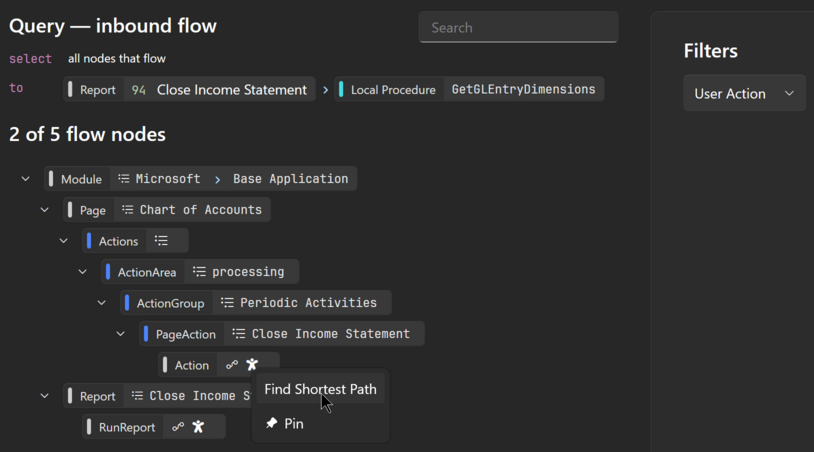Open the User Action filter dropdown
Screen dimensions: 814x452
[x=744, y=93]
